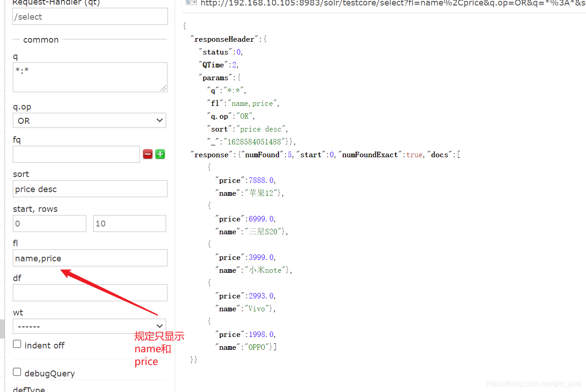Select the "name":"苹果12" result line

coord(250,193)
